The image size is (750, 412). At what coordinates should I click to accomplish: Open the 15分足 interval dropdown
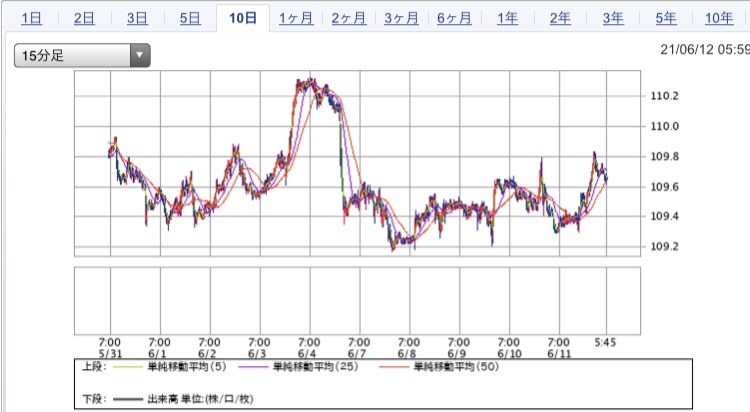coord(82,56)
